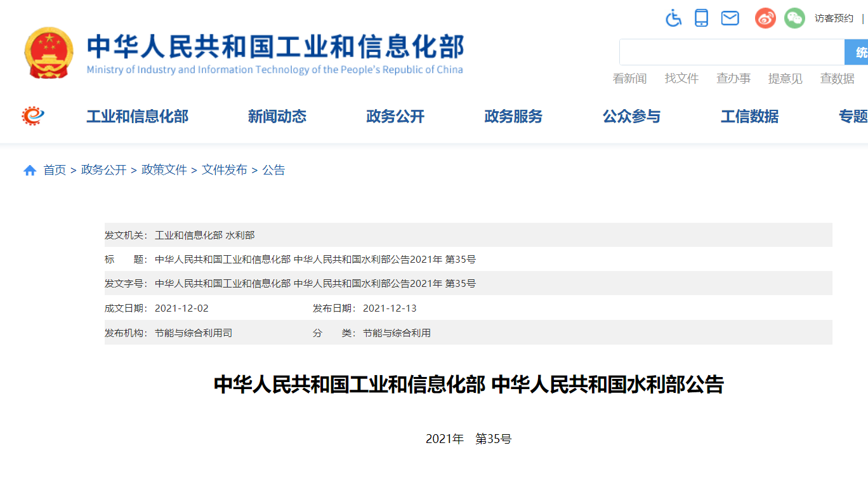Viewport: 868px width, 490px height.
Task: Open the mobile phone version icon
Action: (x=701, y=18)
